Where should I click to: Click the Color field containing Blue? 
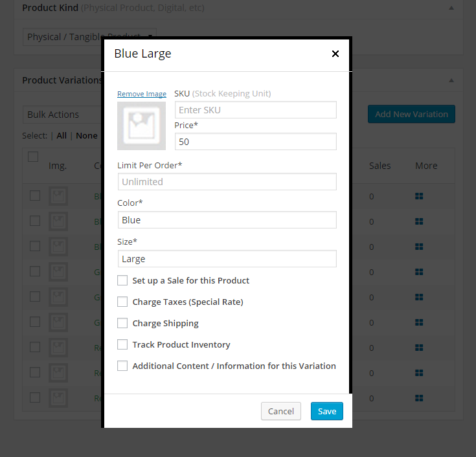coord(227,219)
